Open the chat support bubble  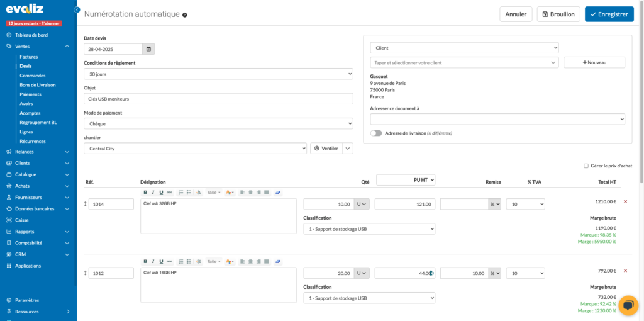(628, 305)
